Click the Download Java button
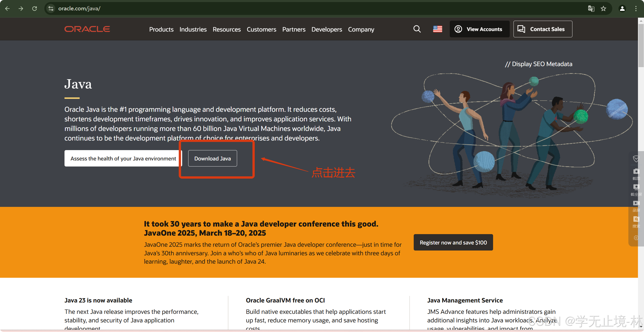Screen dimensions: 644x332 tap(212, 158)
